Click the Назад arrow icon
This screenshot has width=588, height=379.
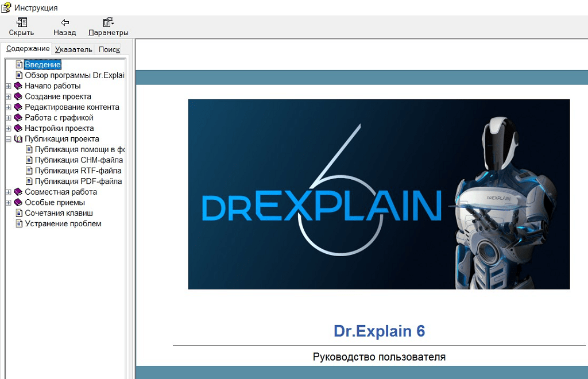tap(65, 22)
